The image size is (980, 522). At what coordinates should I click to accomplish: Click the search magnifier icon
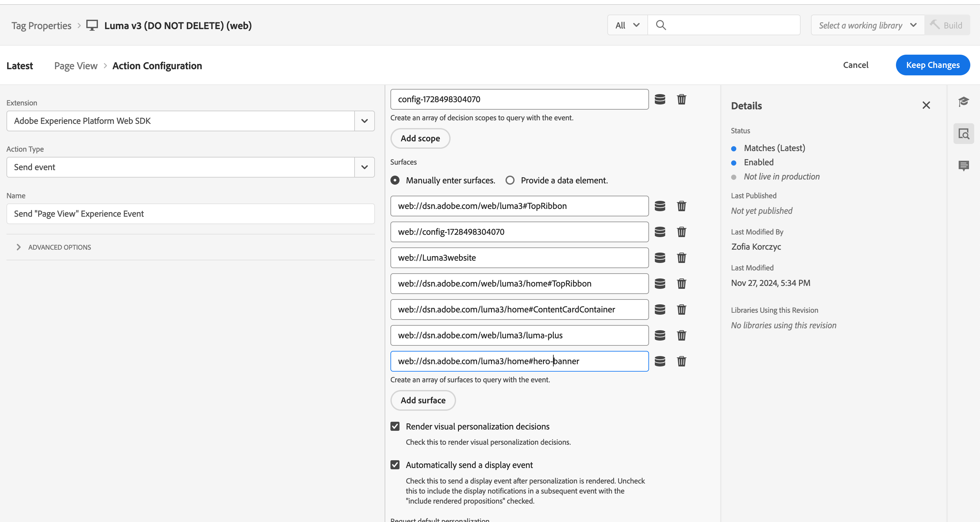tap(661, 25)
